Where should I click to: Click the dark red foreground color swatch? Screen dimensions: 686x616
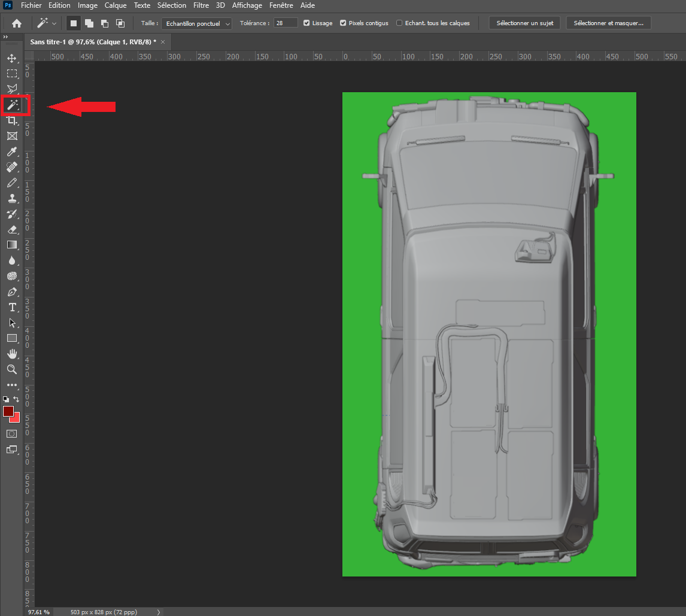pyautogui.click(x=8, y=411)
